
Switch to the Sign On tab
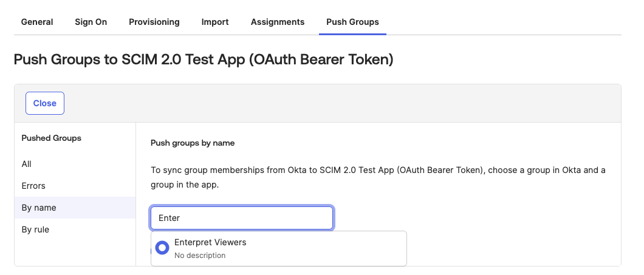click(91, 22)
